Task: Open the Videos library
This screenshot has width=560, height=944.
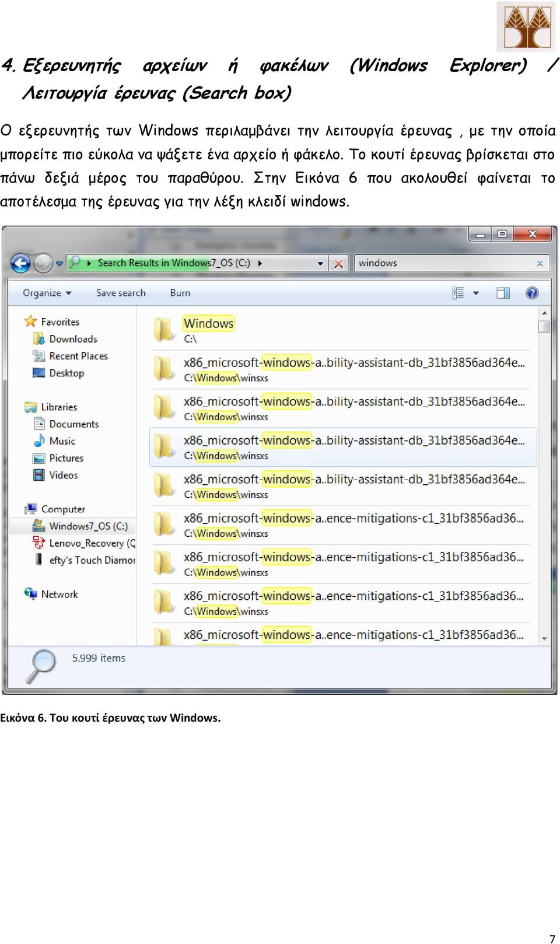Action: [64, 475]
